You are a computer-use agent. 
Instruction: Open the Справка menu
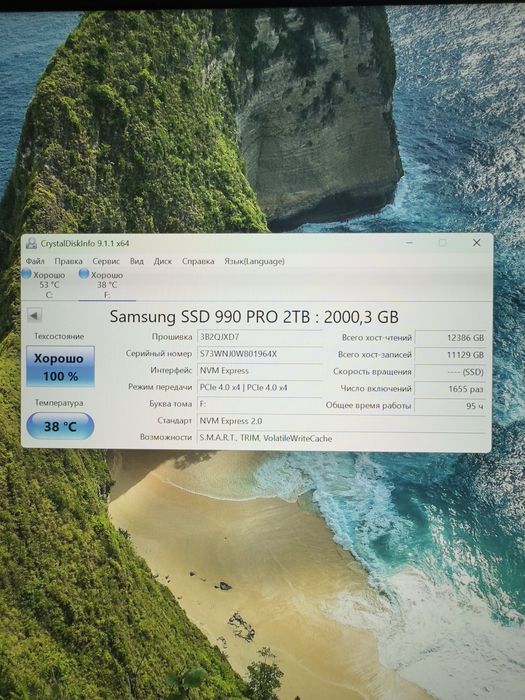click(198, 261)
